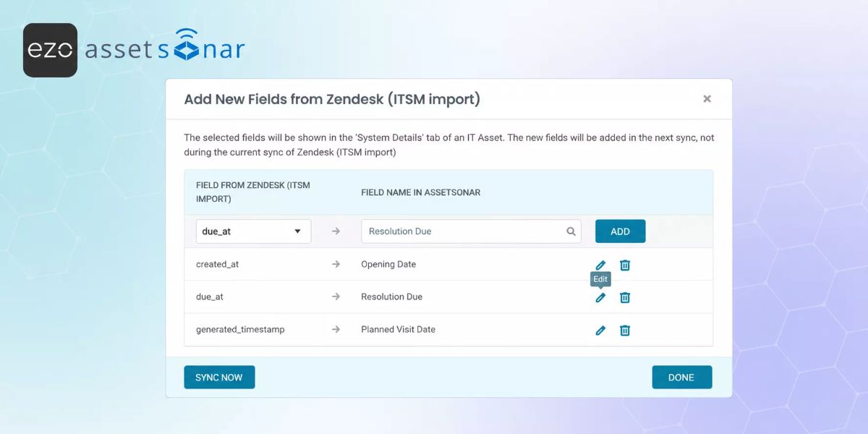Click the SYNC NOW button

[x=219, y=377]
